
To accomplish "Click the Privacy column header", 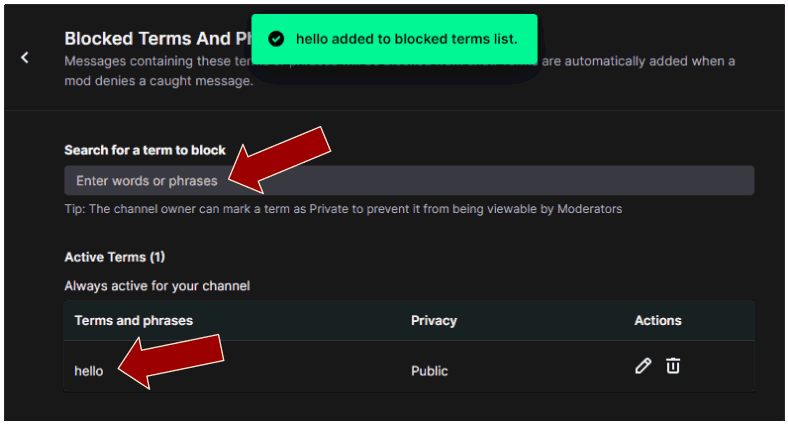I will (x=434, y=321).
